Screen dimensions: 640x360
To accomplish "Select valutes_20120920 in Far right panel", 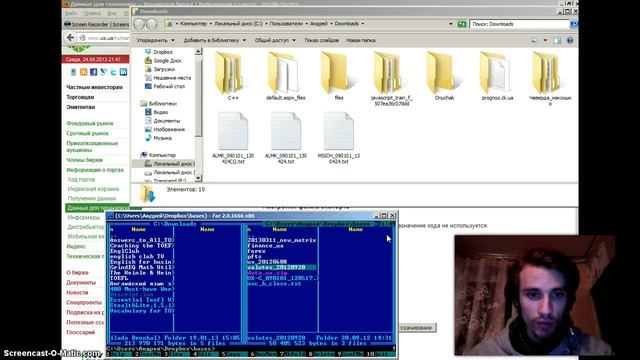I will (x=282, y=267).
